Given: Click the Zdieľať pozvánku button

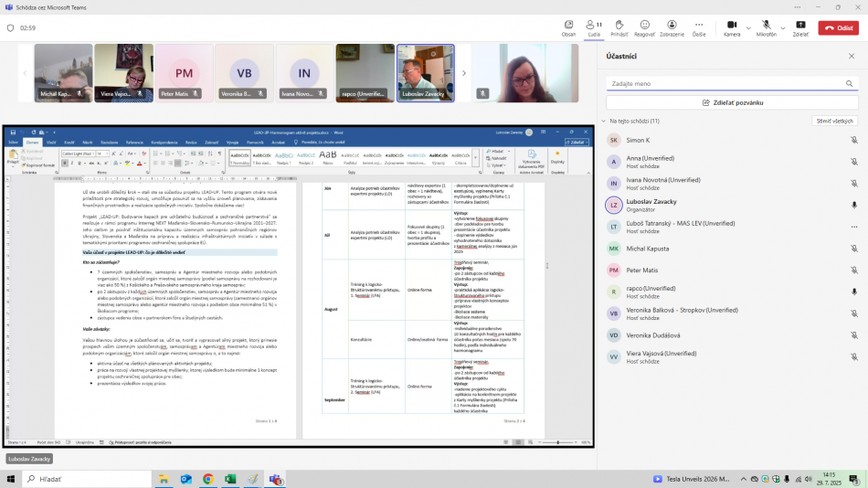Looking at the screenshot, I should point(732,102).
